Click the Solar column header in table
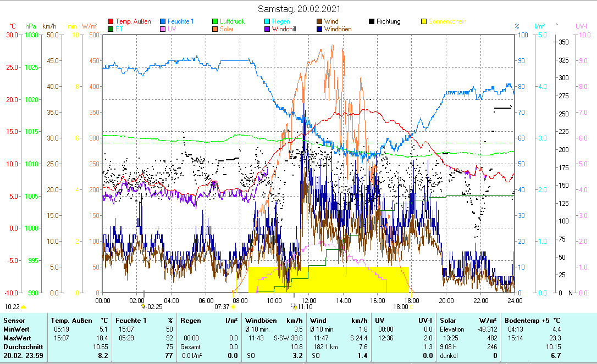Image resolution: width=597 pixels, height=364 pixels. [x=449, y=320]
